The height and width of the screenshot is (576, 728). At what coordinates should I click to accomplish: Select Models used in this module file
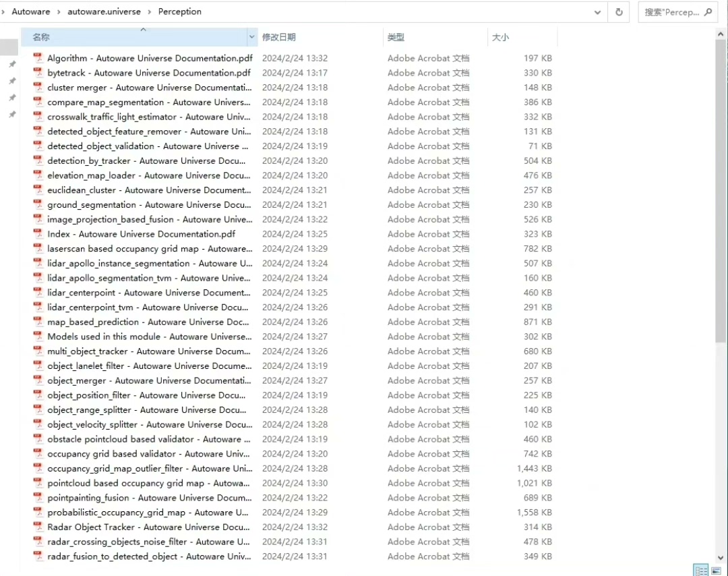coord(150,337)
